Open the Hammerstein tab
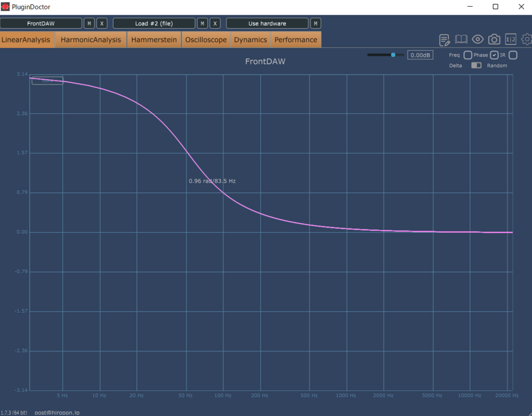 [x=154, y=39]
